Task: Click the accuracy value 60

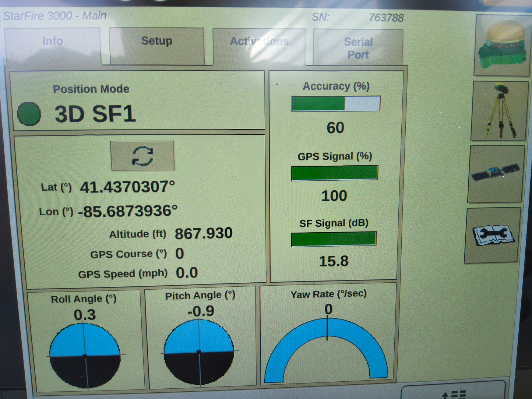Action: (335, 128)
